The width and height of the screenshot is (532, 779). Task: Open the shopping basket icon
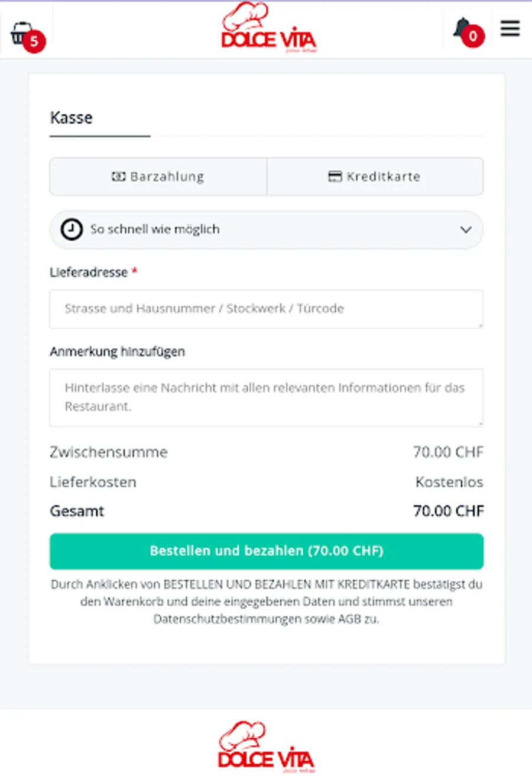[x=21, y=33]
